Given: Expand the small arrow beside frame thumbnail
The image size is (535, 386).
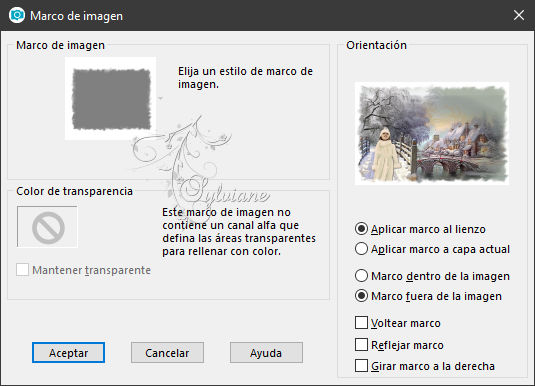Looking at the screenshot, I should click(x=160, y=99).
